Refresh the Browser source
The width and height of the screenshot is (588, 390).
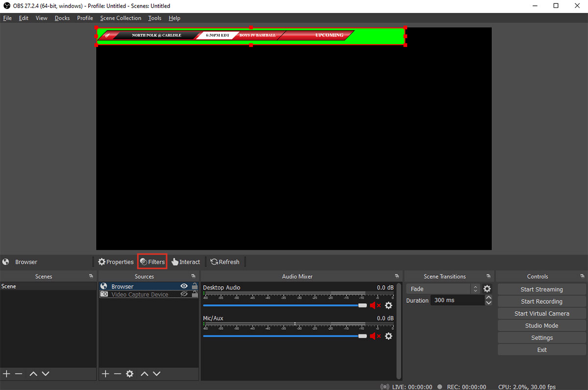coord(225,262)
